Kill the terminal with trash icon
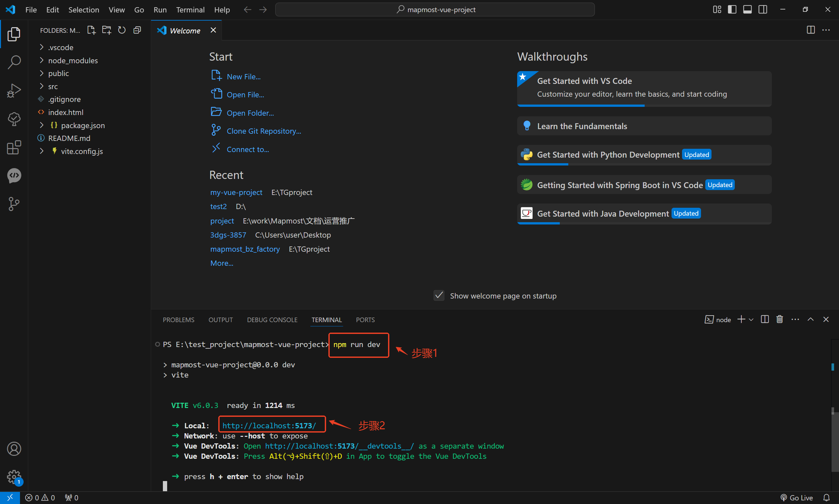This screenshot has width=839, height=504. pos(780,319)
